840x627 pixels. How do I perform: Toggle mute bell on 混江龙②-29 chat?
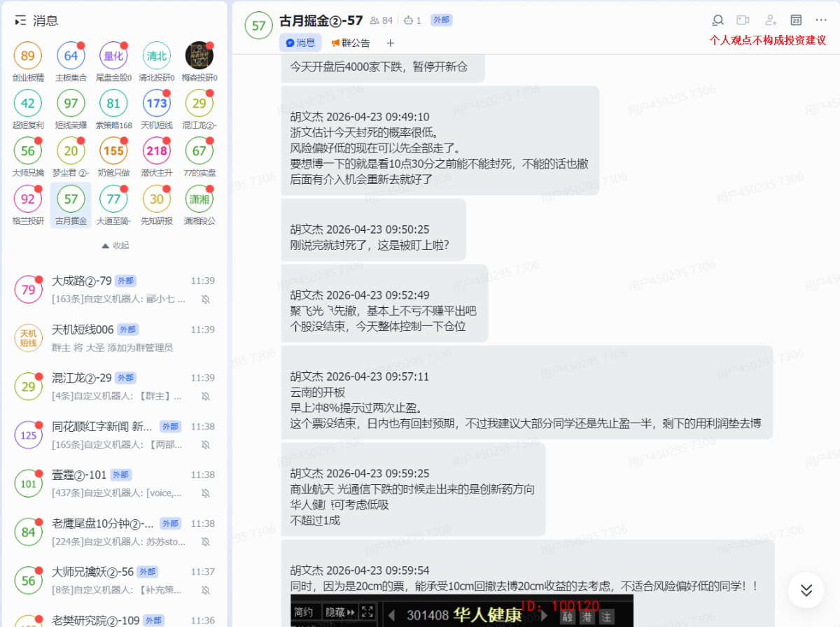[x=206, y=396]
